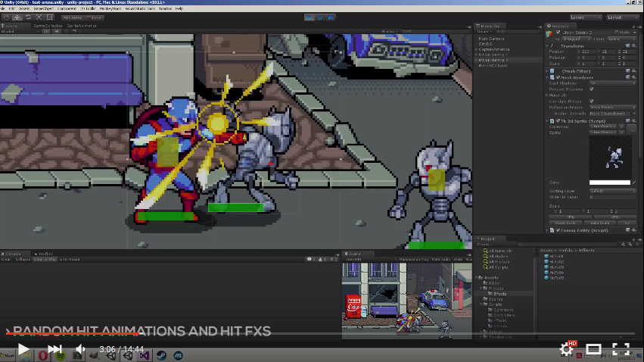
Task: Click the Reset Scale button
Action: [x=565, y=223]
